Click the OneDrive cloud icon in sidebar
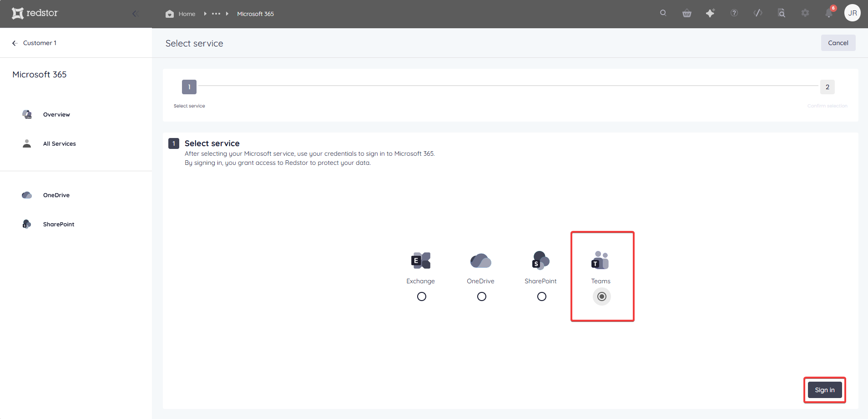Image resolution: width=868 pixels, height=419 pixels. point(27,195)
